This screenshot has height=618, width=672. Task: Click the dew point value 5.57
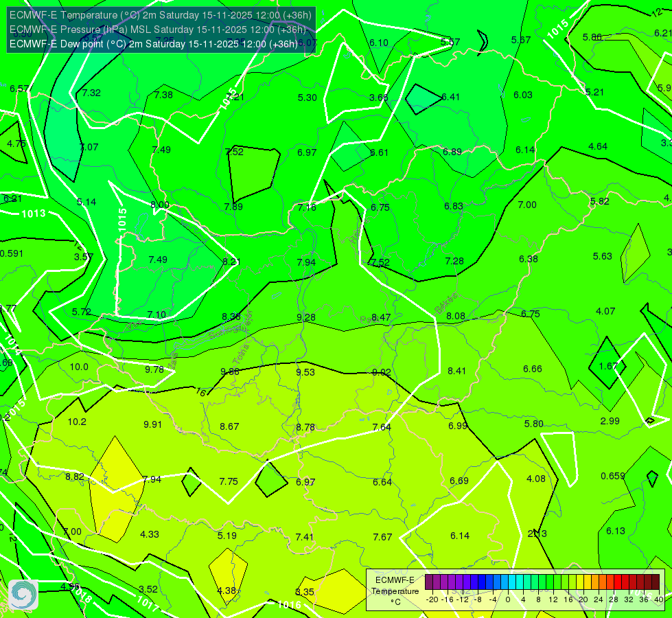[450, 42]
